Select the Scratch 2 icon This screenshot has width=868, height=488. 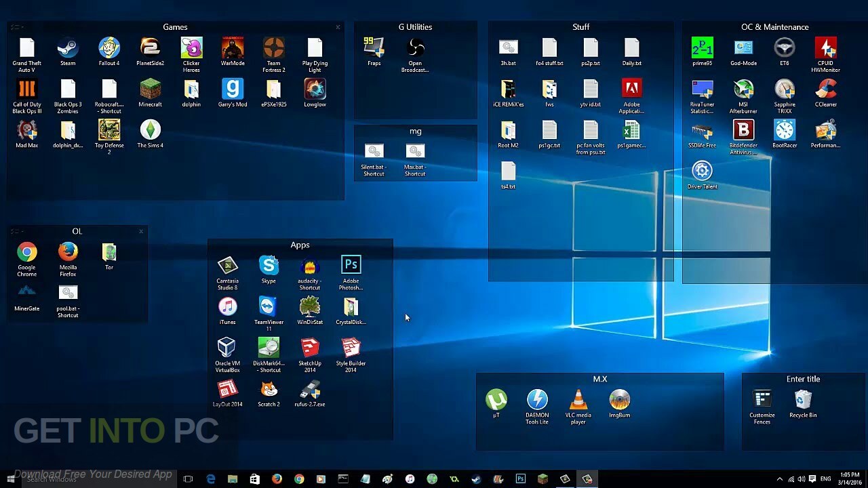269,393
